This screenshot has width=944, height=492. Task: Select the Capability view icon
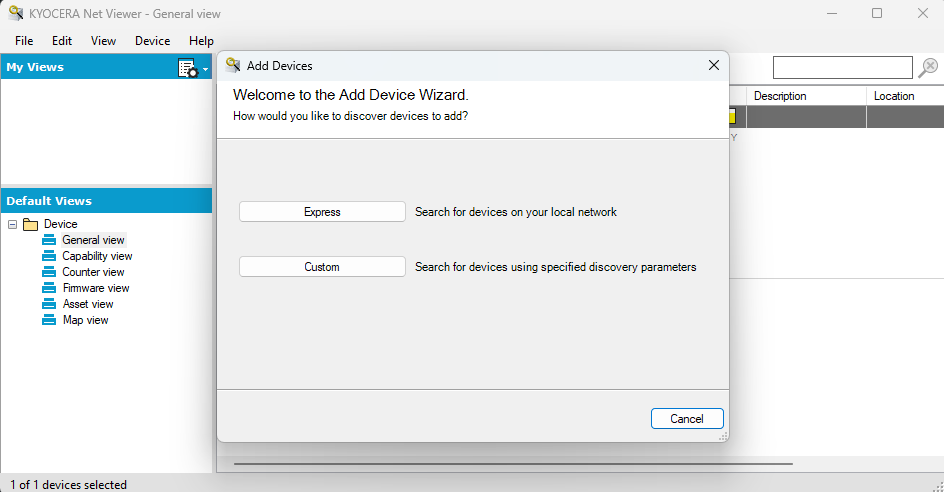click(x=49, y=256)
